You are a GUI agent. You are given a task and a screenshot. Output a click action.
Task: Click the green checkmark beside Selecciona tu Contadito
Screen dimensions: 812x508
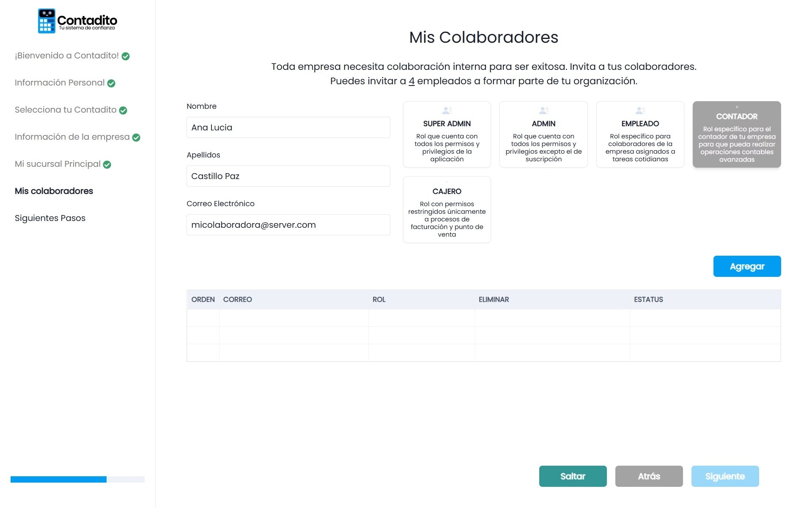click(x=123, y=110)
